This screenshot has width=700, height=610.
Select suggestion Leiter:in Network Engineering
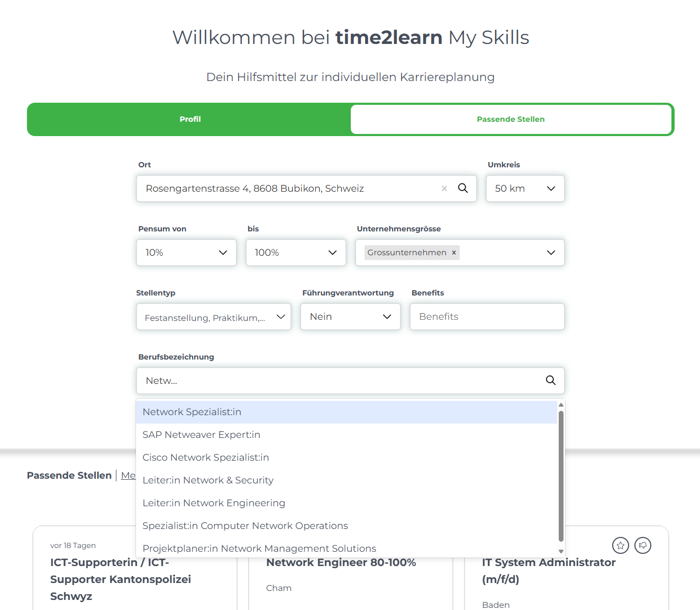[x=347, y=503]
